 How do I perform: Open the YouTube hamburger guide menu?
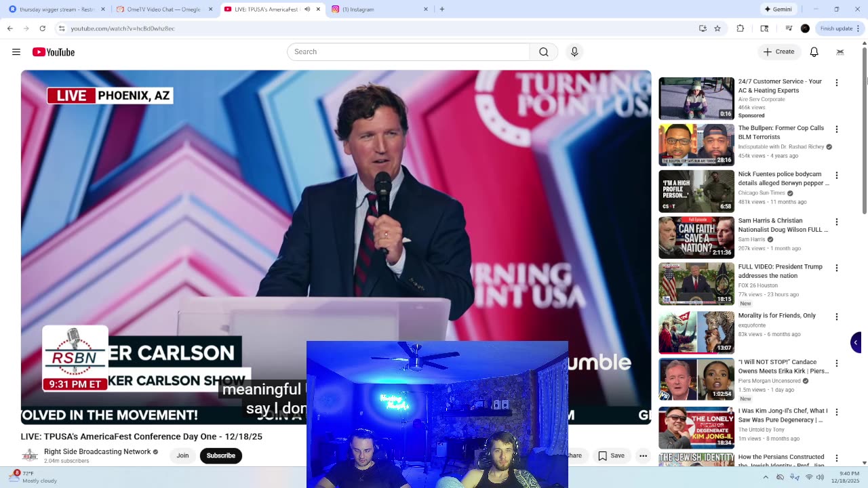coord(16,52)
